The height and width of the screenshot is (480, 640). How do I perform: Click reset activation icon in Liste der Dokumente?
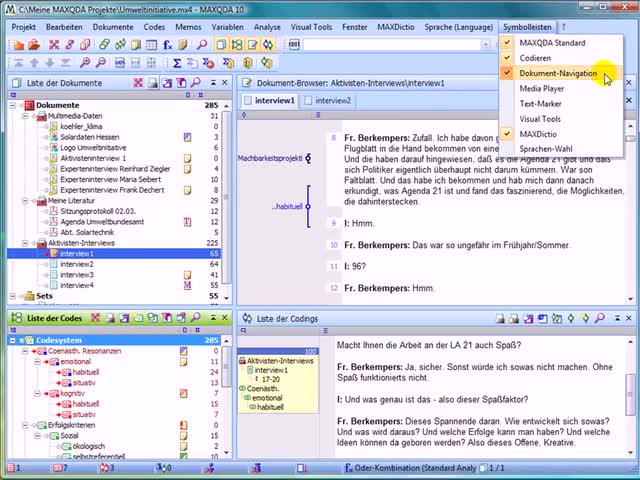(138, 83)
